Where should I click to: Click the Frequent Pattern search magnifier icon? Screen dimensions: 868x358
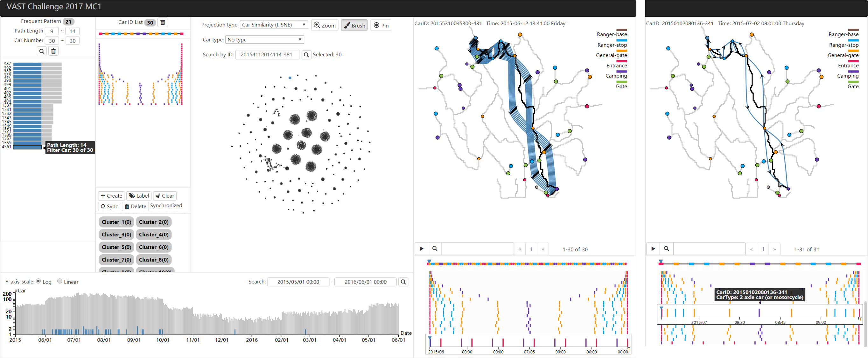tap(41, 51)
